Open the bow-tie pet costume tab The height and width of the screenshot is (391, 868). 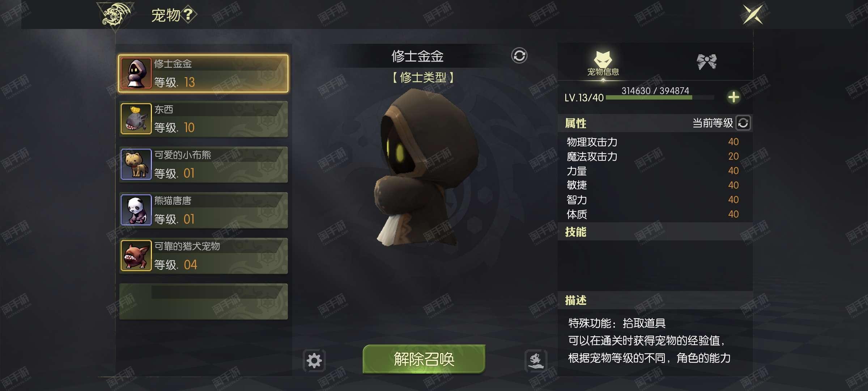point(706,62)
